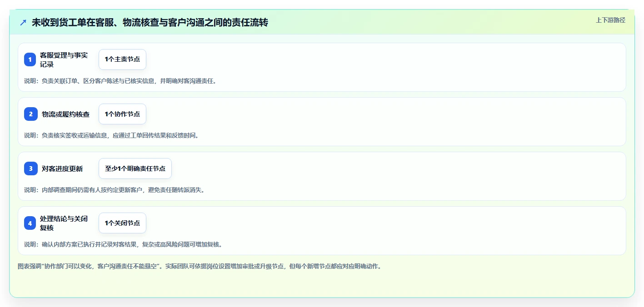
Task: Click the description starting '说明：负责核实签收'
Action: 111,135
